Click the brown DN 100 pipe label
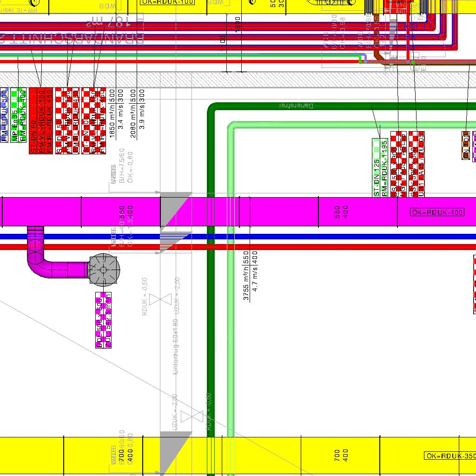The image size is (476, 476). (466, 145)
